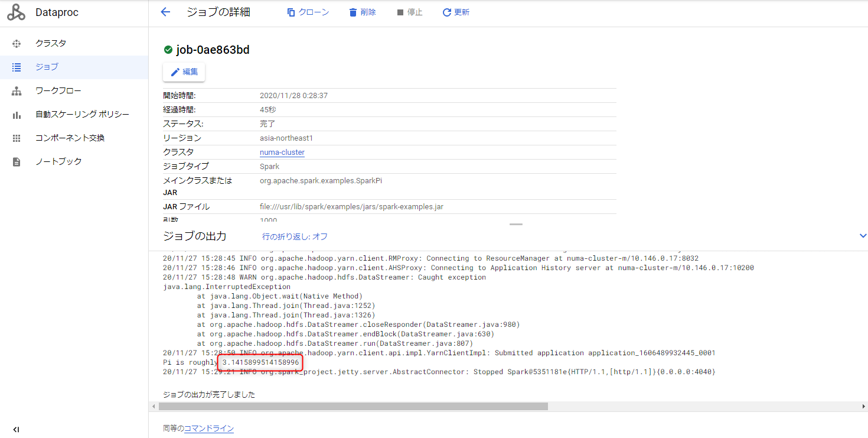Click the Dataproc product name text
Image resolution: width=868 pixels, height=438 pixels.
click(57, 12)
